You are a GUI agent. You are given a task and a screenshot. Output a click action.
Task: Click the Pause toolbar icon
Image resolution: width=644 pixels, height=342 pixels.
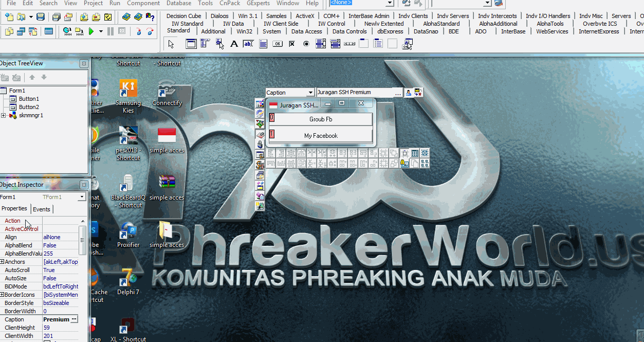tap(111, 31)
